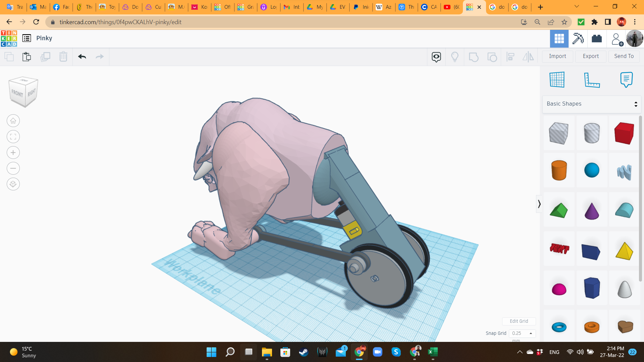Screen dimensions: 644x362
Task: Click the FRONT face of view cube
Action: (x=17, y=94)
